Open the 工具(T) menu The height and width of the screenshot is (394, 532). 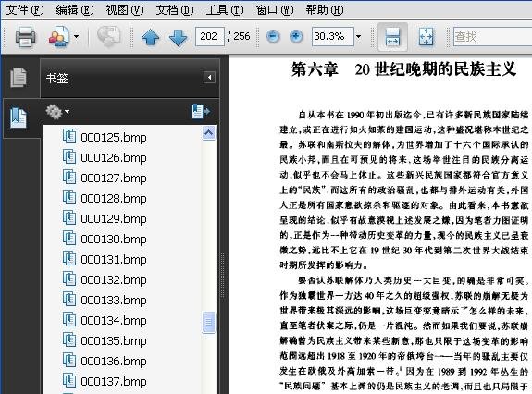[x=225, y=10]
